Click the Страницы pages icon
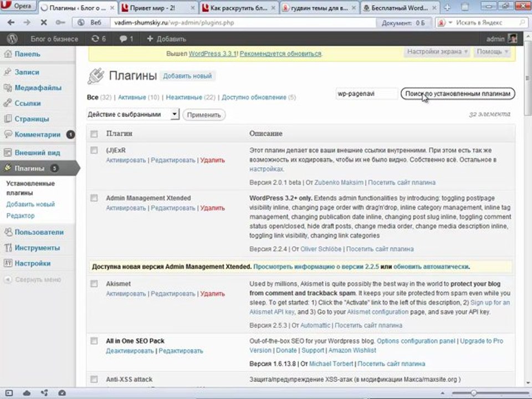The image size is (532, 399). pyautogui.click(x=8, y=119)
